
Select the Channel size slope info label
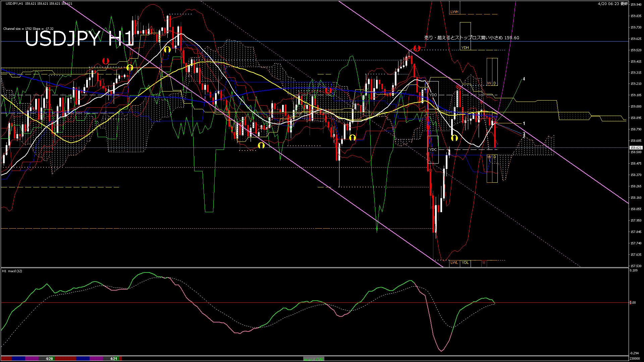pos(28,29)
